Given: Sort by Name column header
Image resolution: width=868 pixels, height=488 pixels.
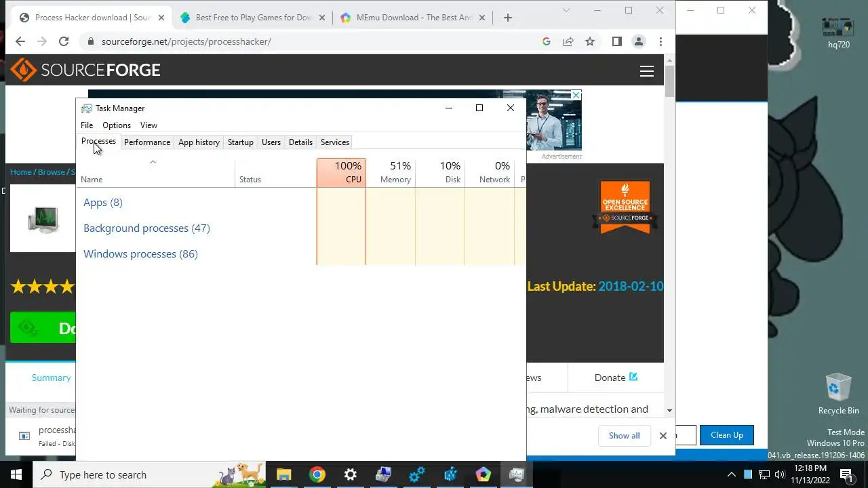Looking at the screenshot, I should (x=156, y=172).
